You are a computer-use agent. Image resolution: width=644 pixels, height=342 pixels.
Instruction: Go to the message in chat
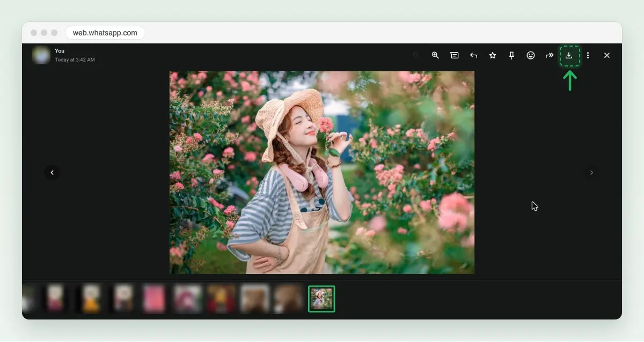click(x=455, y=55)
